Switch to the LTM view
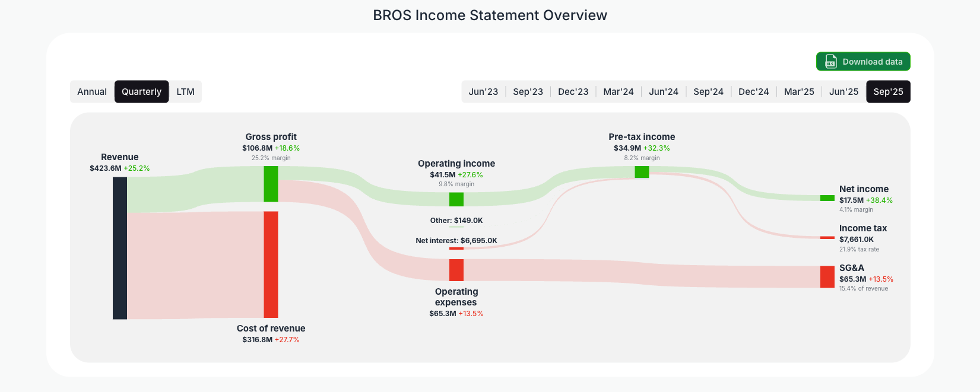This screenshot has height=392, width=980. (185, 91)
